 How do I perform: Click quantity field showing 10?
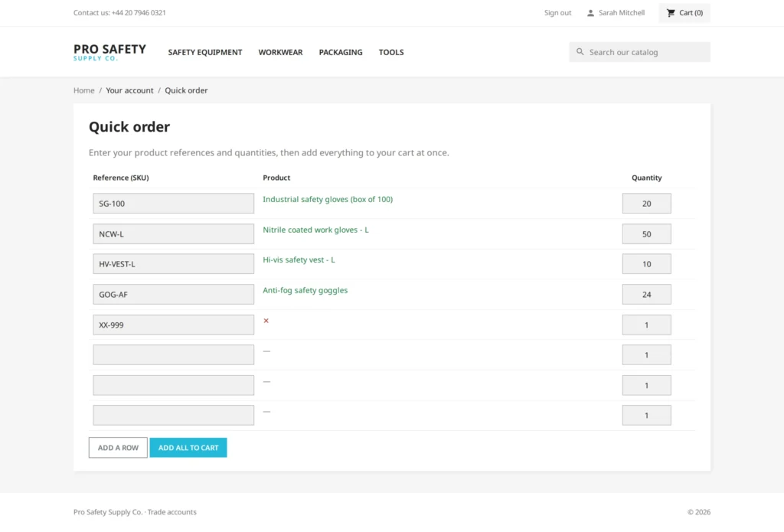pyautogui.click(x=646, y=264)
